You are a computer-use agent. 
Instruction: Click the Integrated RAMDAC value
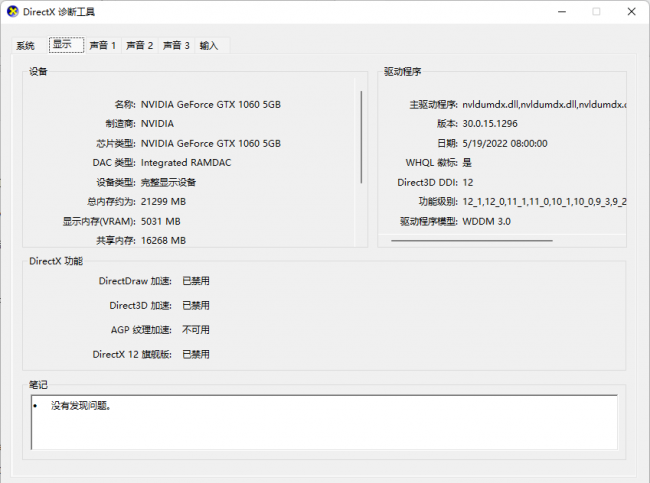click(x=186, y=163)
